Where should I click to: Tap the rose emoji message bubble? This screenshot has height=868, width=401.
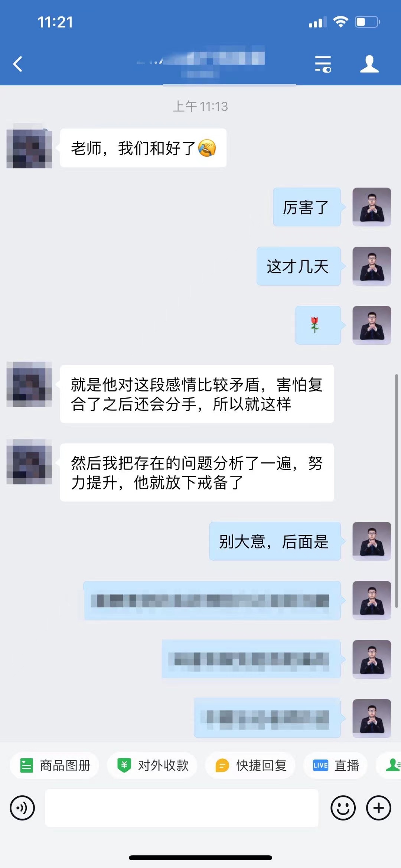point(318,325)
